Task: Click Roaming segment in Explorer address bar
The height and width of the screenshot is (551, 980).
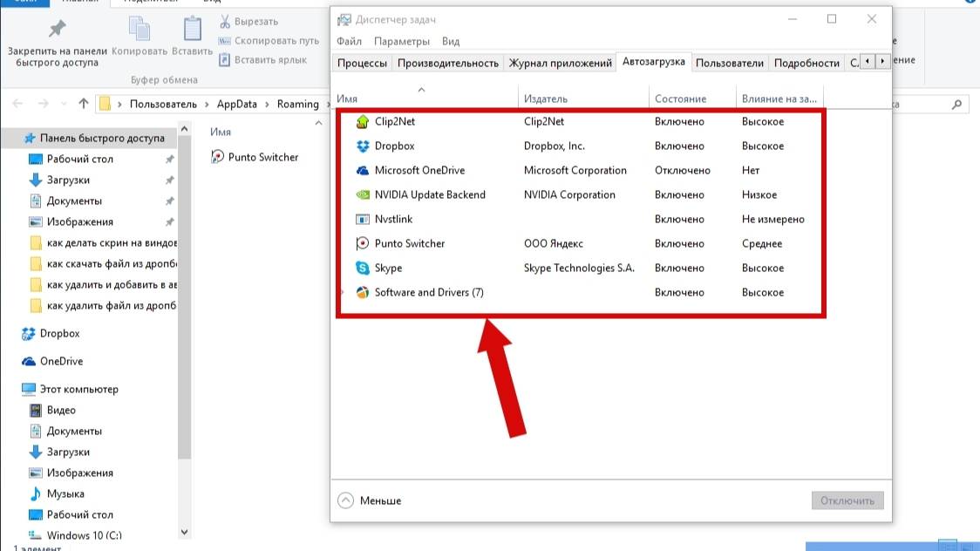Action: (x=297, y=105)
